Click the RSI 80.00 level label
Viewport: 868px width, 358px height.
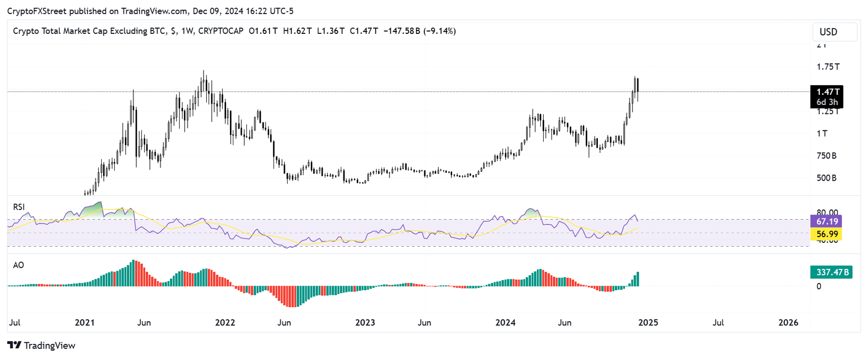point(827,213)
